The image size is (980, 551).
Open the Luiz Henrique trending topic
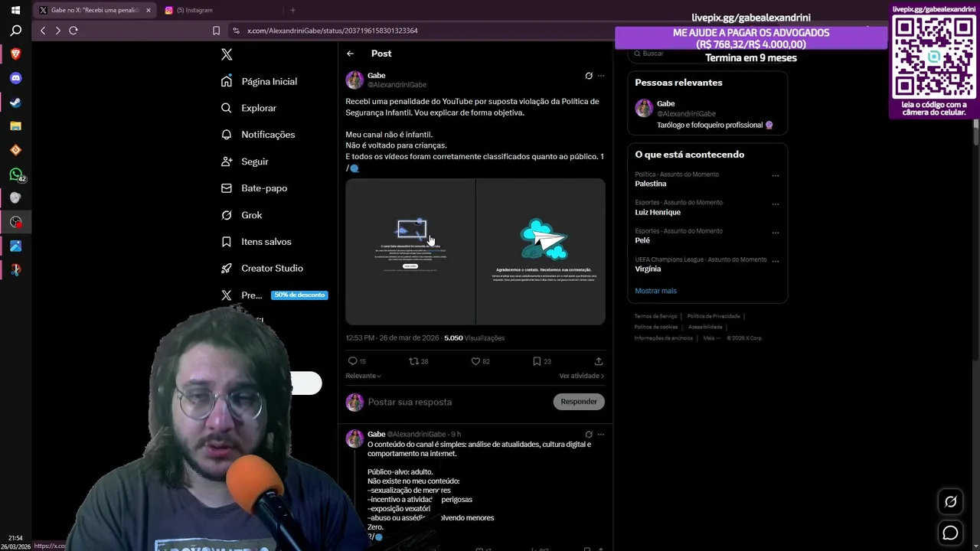(x=658, y=212)
